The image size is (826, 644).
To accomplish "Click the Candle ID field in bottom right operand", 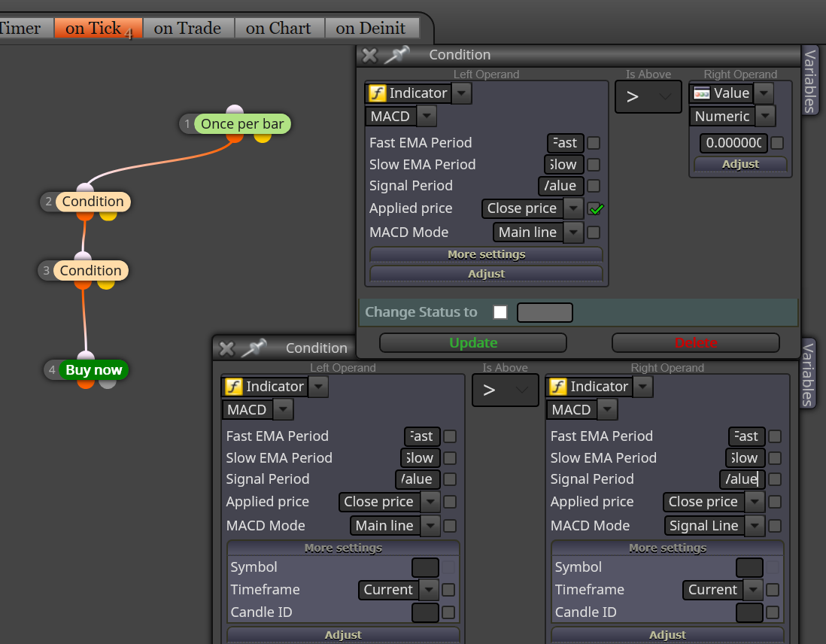I will [x=749, y=612].
